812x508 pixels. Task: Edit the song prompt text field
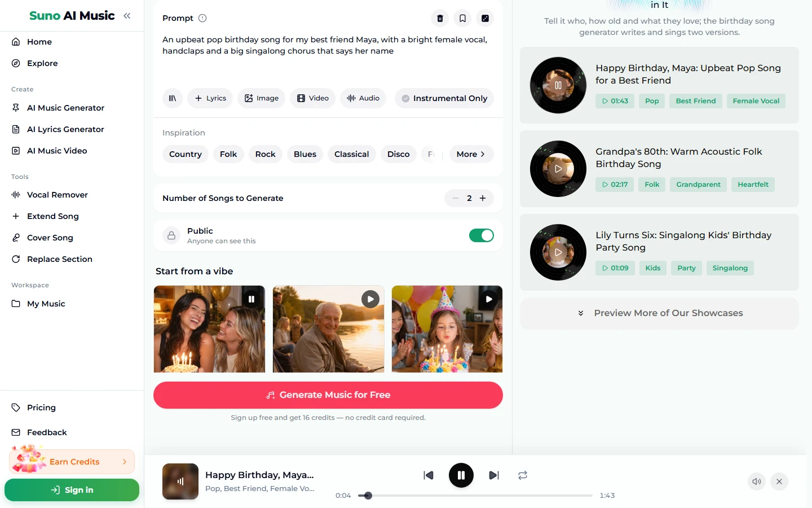tap(328, 56)
